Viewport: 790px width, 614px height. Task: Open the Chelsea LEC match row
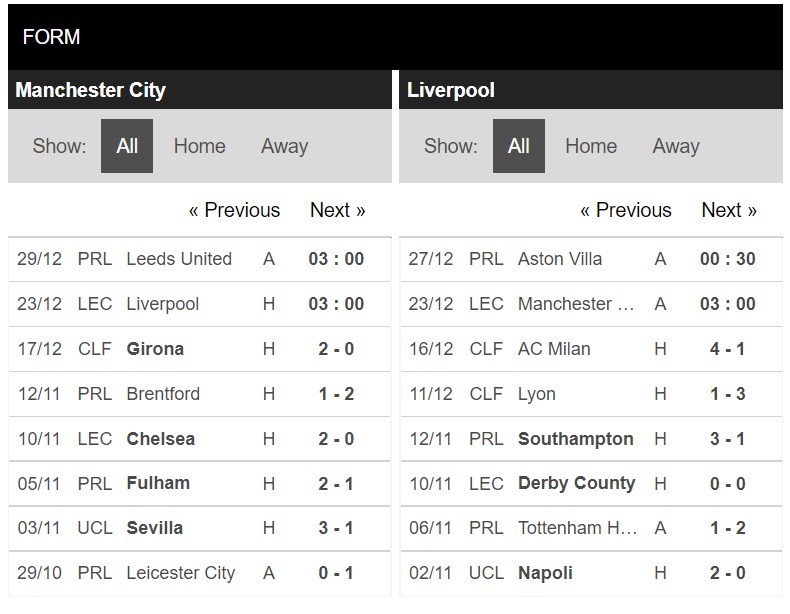coord(161,439)
